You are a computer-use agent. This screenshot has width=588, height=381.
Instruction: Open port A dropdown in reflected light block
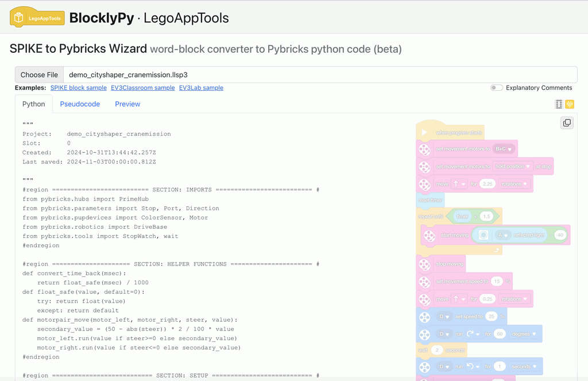tap(502, 235)
